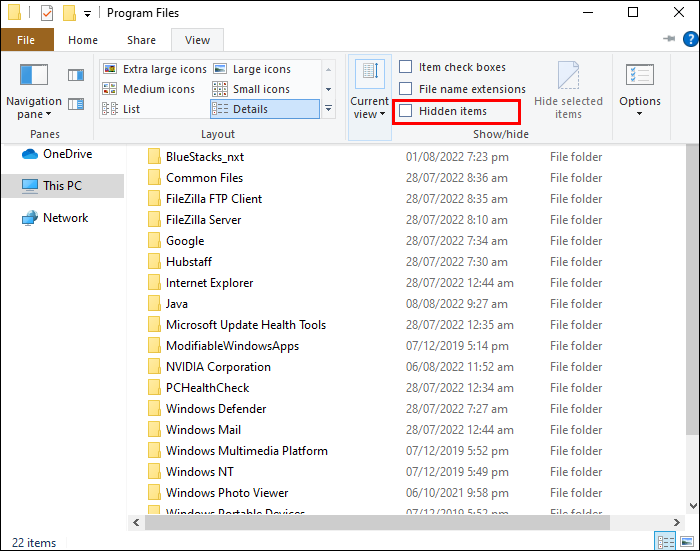
Task: Click the horizontal scrollbar thumb
Action: point(377,522)
